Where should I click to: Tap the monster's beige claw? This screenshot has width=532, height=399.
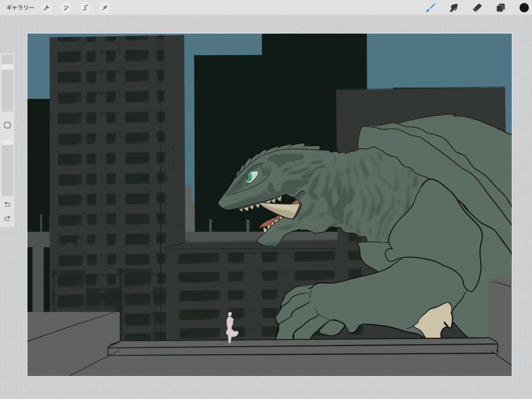click(433, 322)
